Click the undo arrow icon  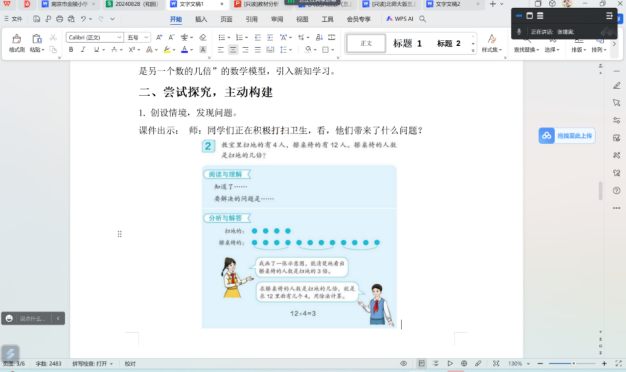pos(83,19)
